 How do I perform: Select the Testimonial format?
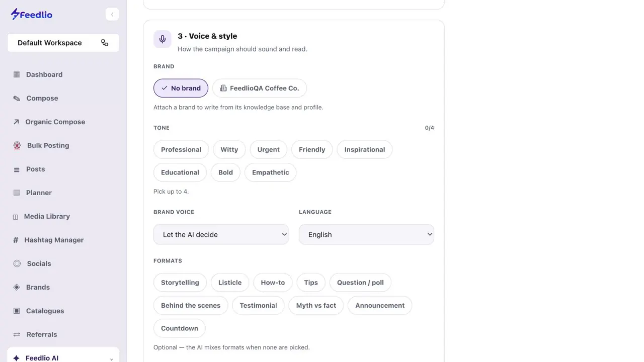point(258,305)
